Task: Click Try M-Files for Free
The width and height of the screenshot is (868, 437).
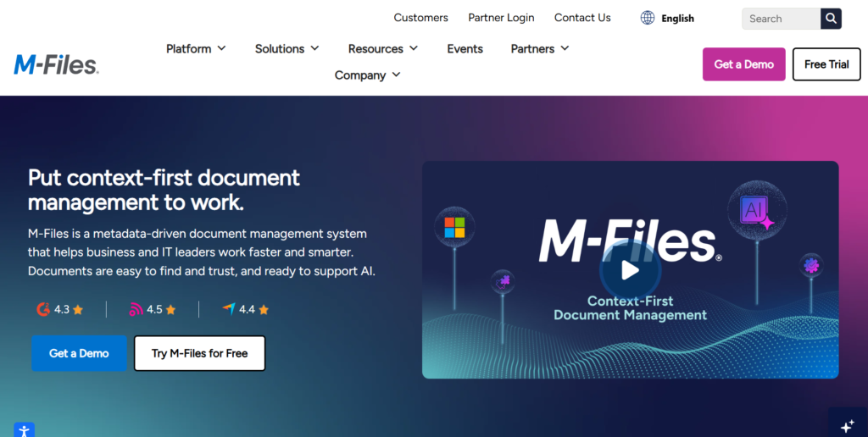Action: point(199,353)
